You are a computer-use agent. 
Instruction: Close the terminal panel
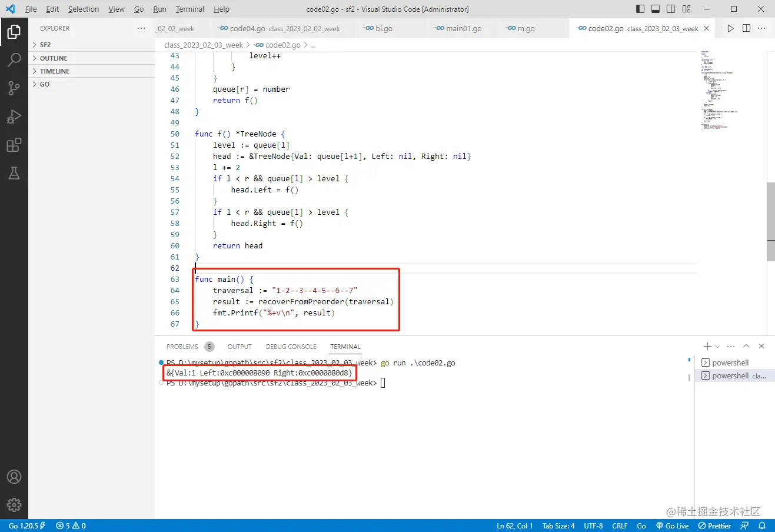761,347
